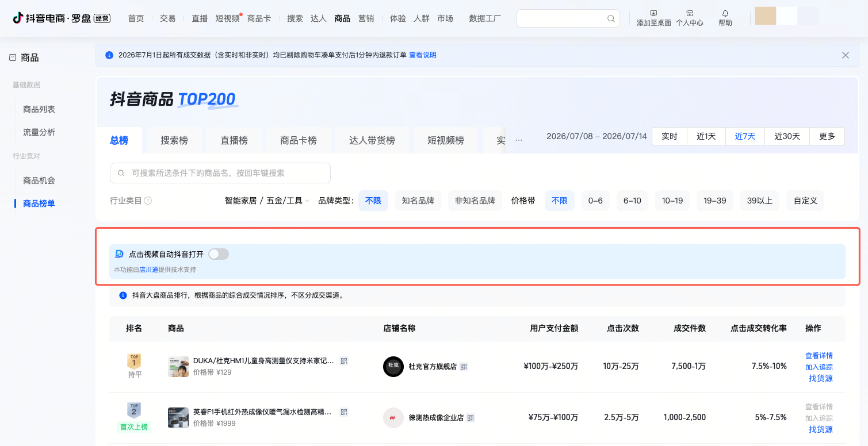Open 人群 in top navigation
868x446 pixels.
(422, 18)
